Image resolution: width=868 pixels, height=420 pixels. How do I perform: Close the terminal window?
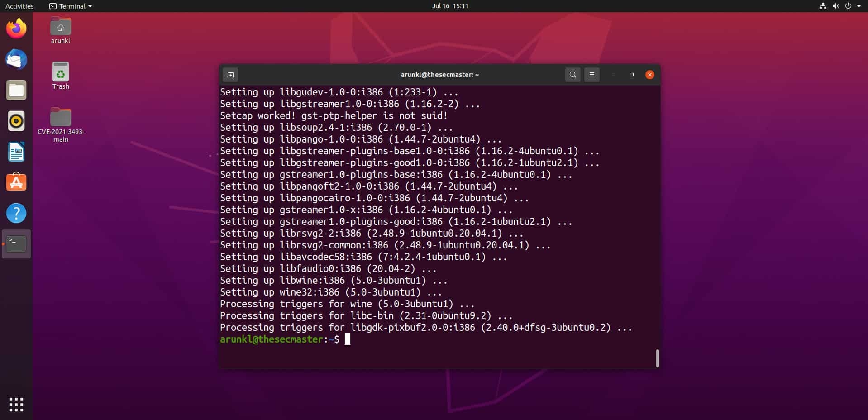[650, 75]
